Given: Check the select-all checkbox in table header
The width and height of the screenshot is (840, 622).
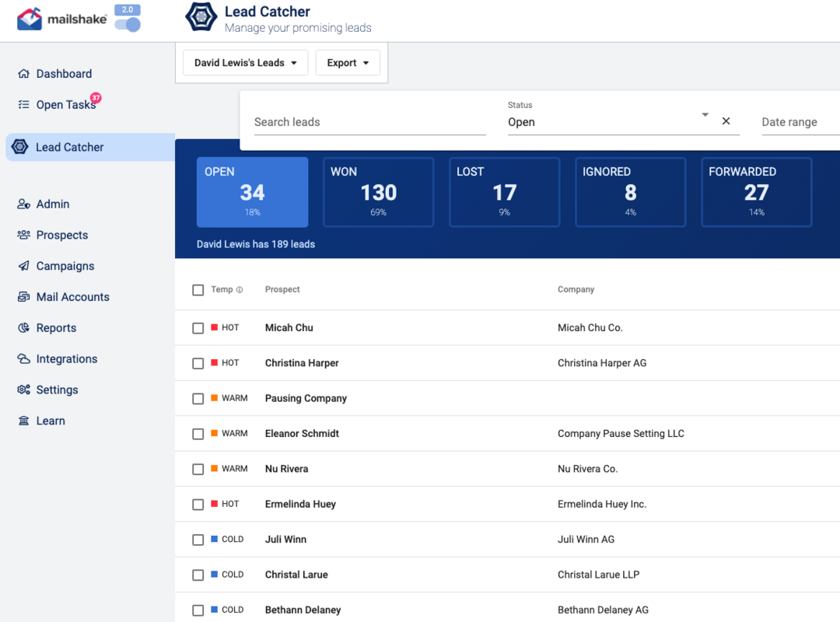Looking at the screenshot, I should [x=198, y=289].
